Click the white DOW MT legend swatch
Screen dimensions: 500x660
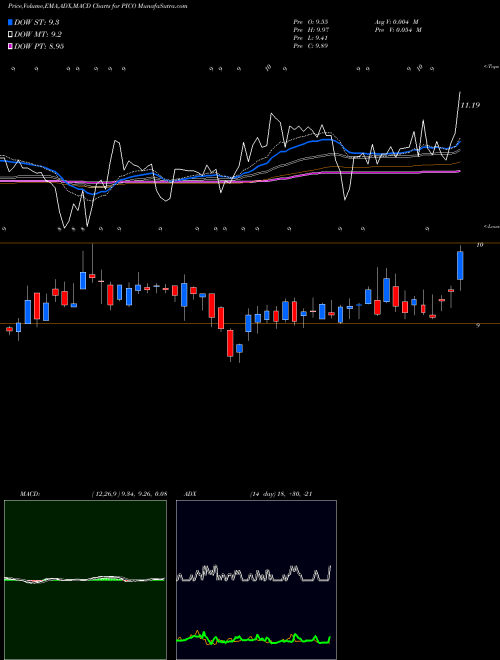pyautogui.click(x=10, y=35)
